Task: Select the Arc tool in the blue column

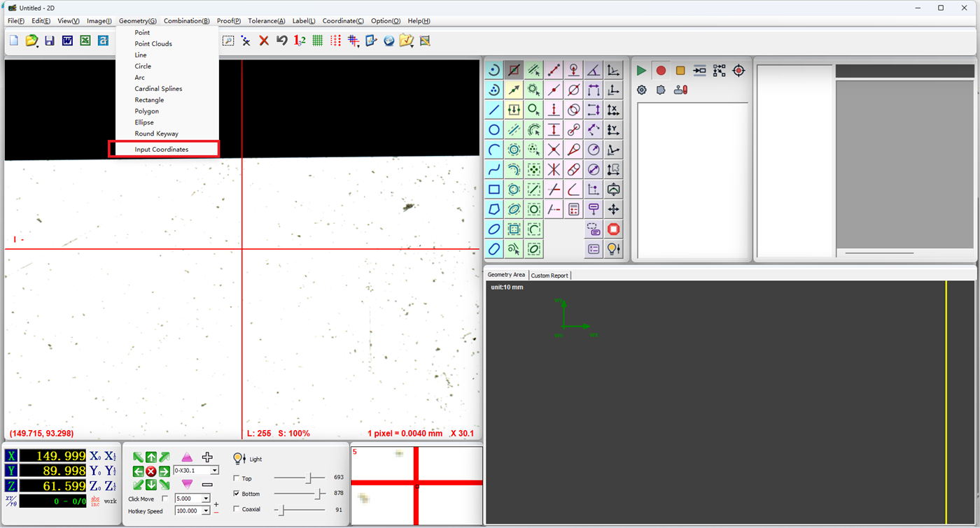Action: point(494,150)
